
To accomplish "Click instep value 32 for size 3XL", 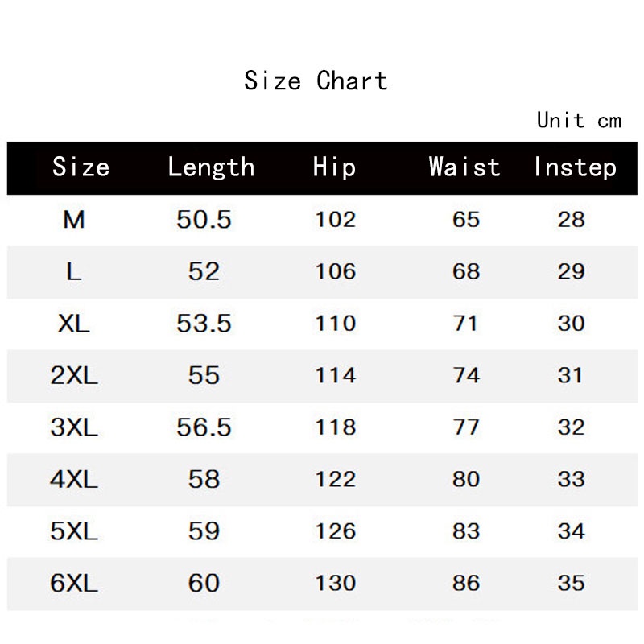I will (x=571, y=427).
